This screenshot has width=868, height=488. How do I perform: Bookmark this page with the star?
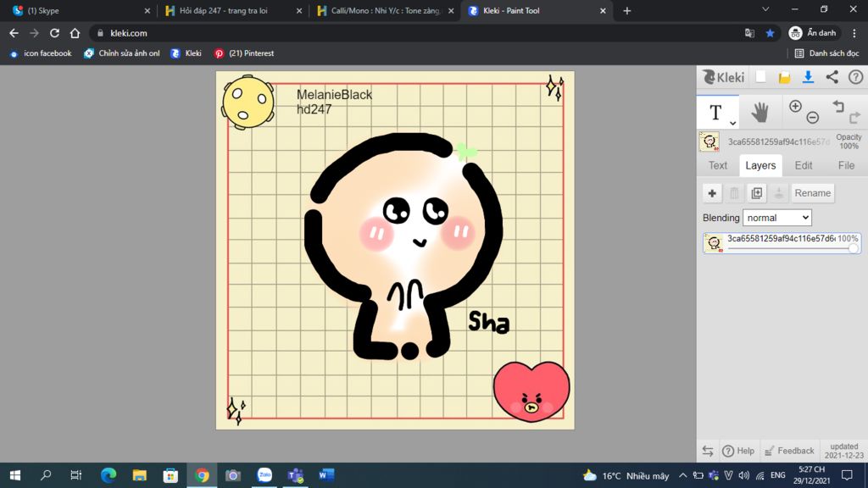[x=770, y=33]
